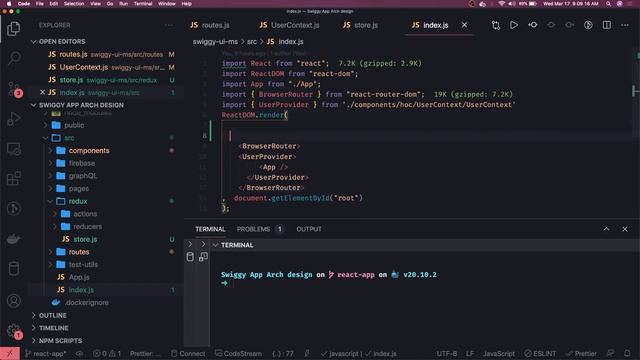Click react-app branch in status bar
This screenshot has width=640, height=360.
(x=46, y=353)
